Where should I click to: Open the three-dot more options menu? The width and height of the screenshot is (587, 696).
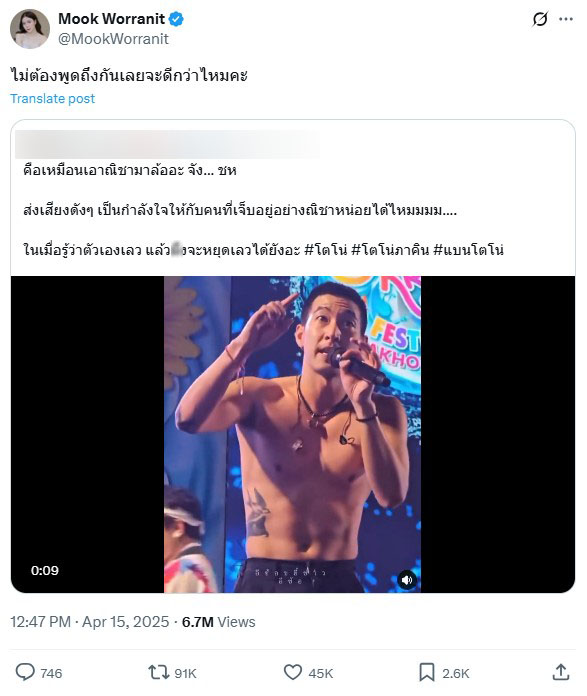(x=566, y=19)
